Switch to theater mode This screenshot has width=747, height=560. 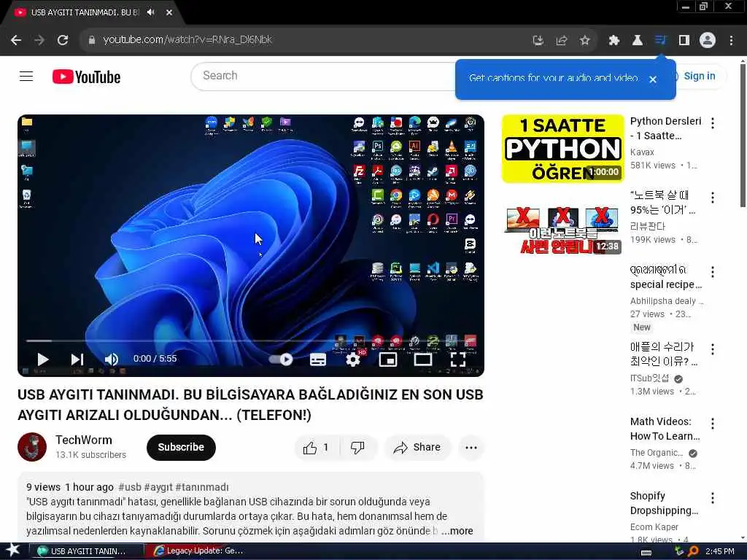422,359
